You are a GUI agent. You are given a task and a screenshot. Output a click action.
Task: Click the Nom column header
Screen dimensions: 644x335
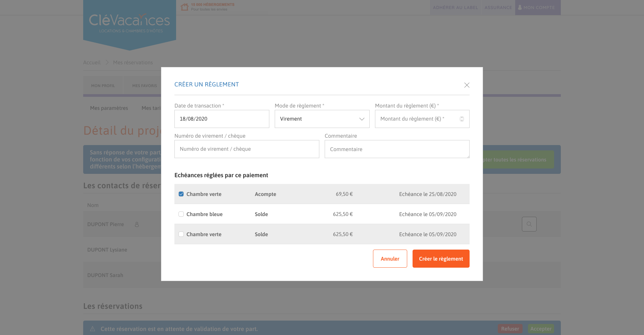pos(93,205)
